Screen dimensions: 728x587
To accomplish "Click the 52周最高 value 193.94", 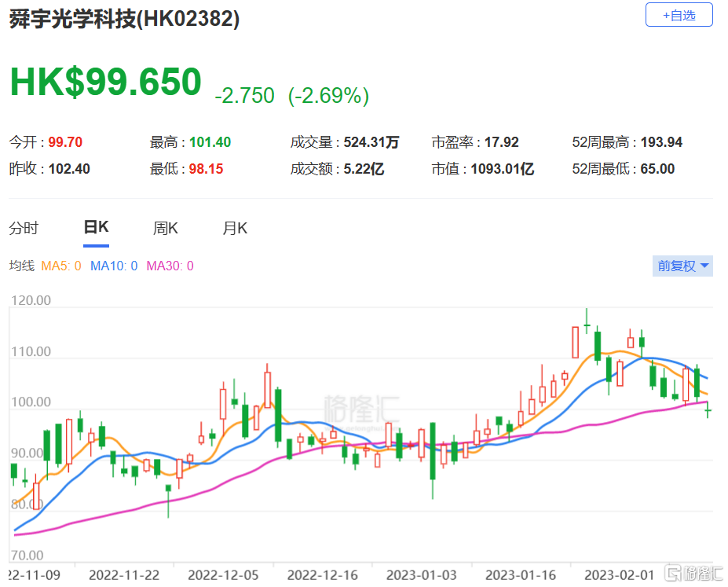I will tap(659, 142).
